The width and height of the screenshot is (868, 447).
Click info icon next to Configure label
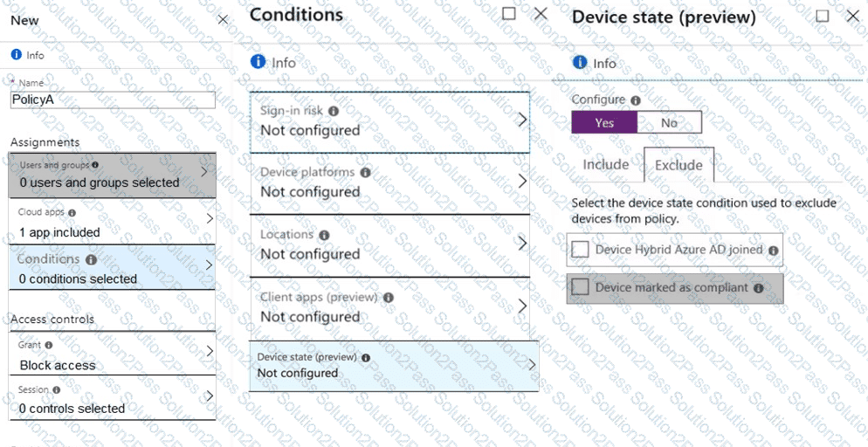click(x=636, y=100)
